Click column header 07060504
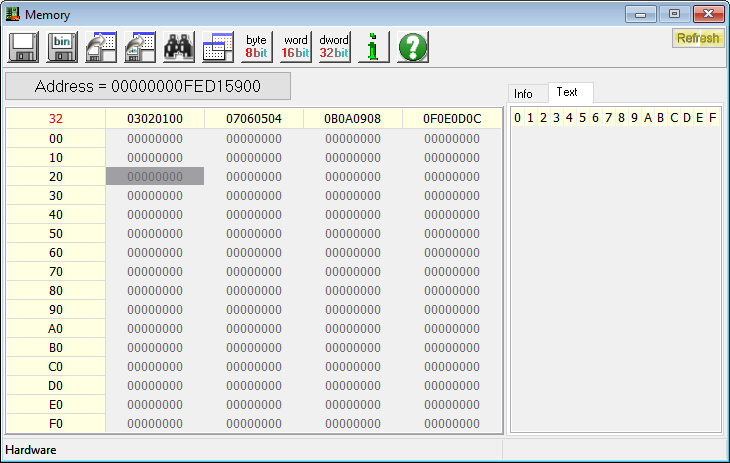The height and width of the screenshot is (463, 730). (254, 119)
